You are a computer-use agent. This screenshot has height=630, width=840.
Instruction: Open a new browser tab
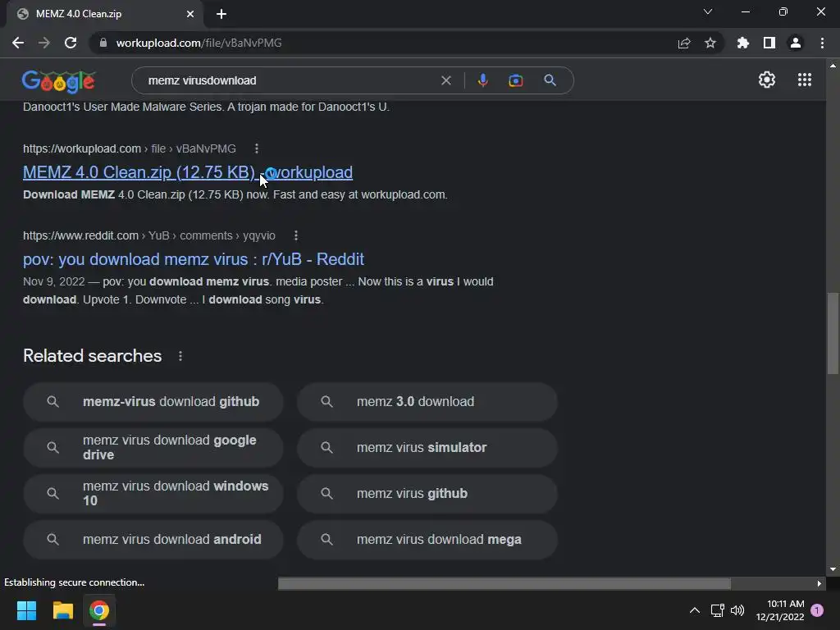[221, 14]
